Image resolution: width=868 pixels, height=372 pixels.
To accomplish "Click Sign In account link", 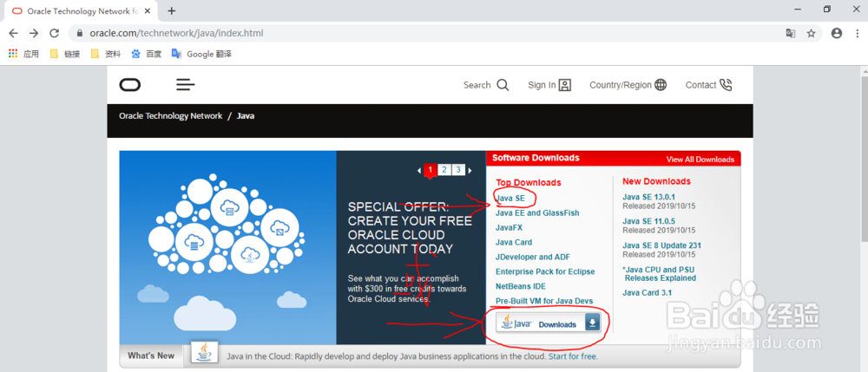I will tap(549, 85).
